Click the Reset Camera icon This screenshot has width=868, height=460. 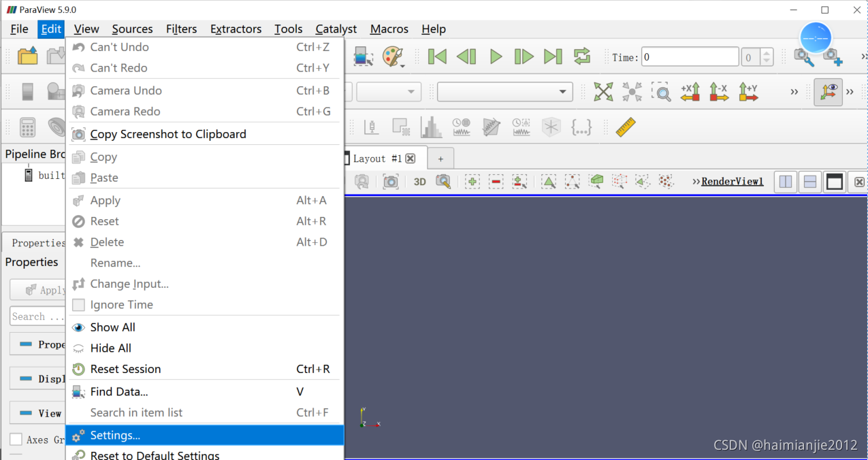(603, 92)
